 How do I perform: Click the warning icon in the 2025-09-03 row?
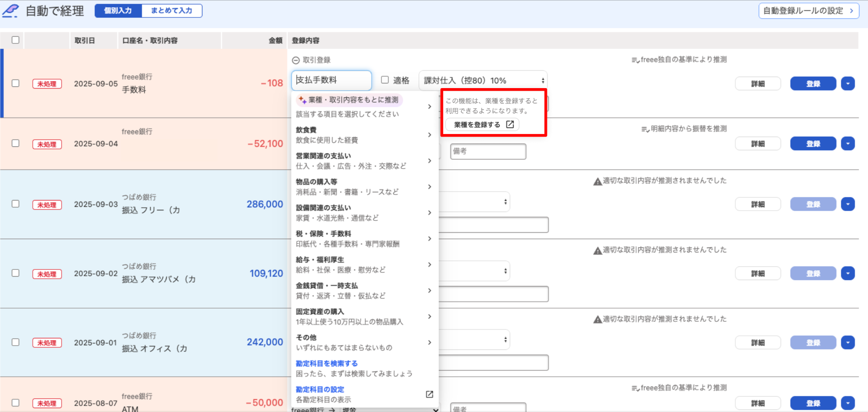[598, 181]
